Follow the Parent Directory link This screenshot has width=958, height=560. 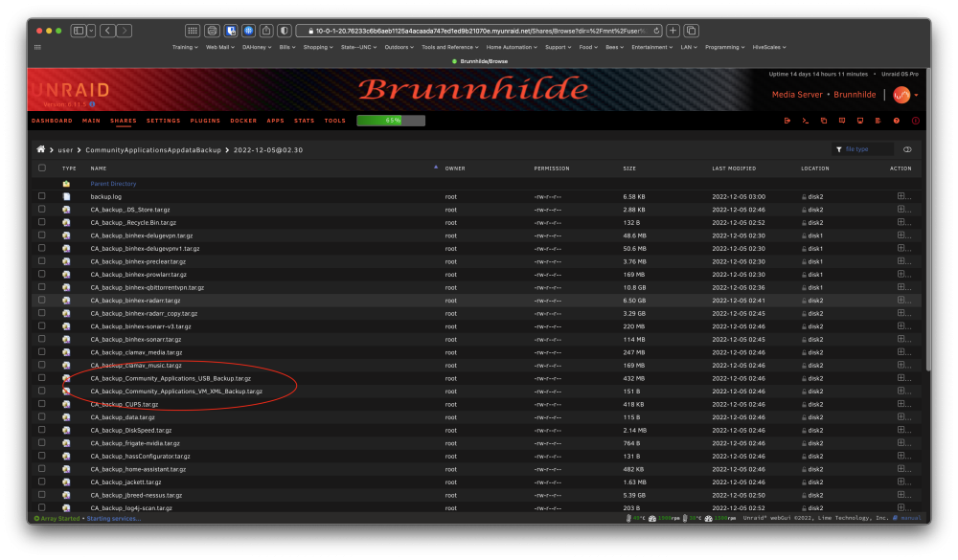pyautogui.click(x=113, y=183)
